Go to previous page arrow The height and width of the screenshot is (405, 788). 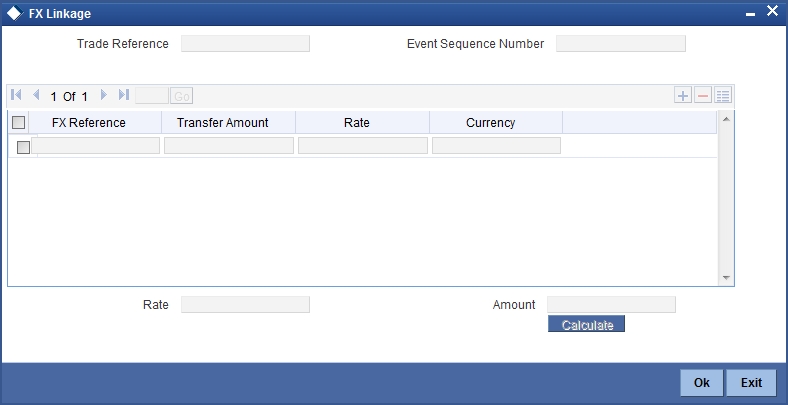pos(36,94)
